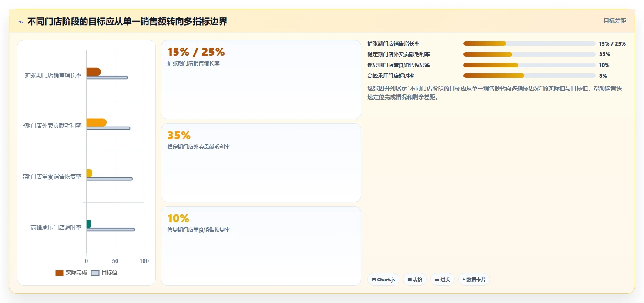Click the 100 tick on chart x-axis

pyautogui.click(x=144, y=261)
